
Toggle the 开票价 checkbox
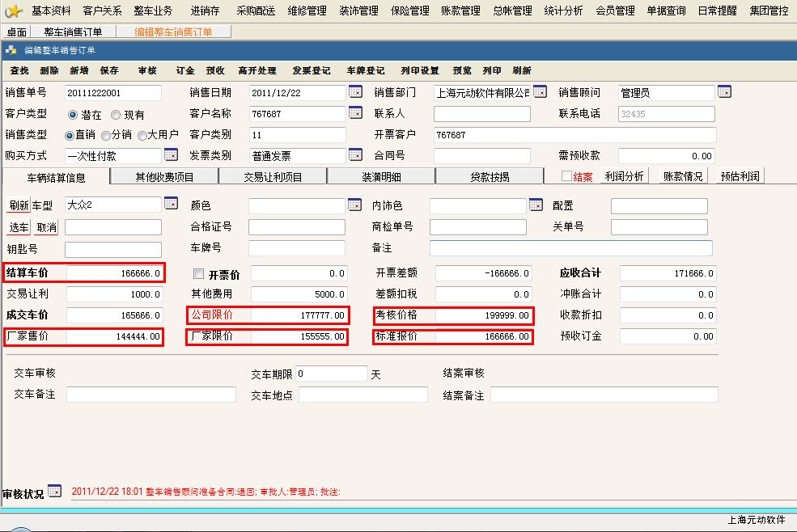point(198,273)
